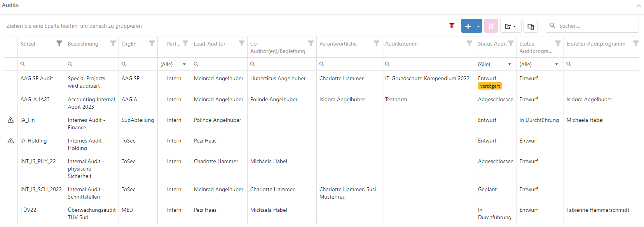Click the clear all filters icon
The image size is (644, 227).
(452, 26)
